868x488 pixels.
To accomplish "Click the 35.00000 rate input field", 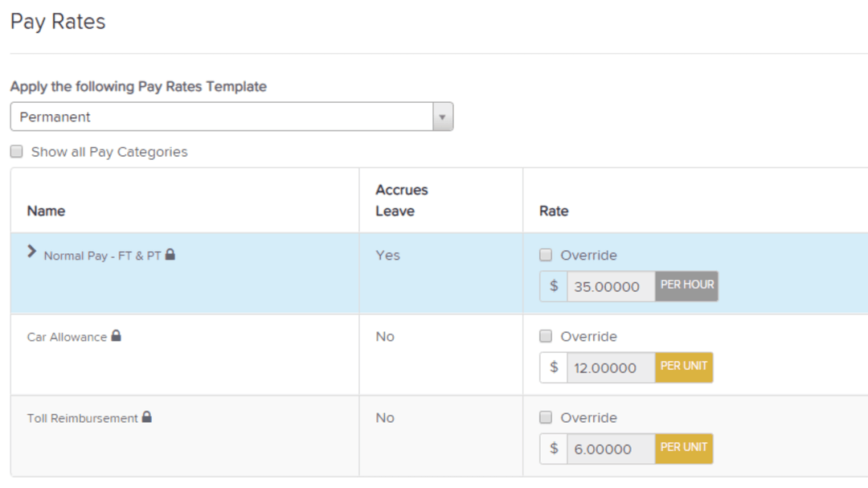I will (x=610, y=286).
